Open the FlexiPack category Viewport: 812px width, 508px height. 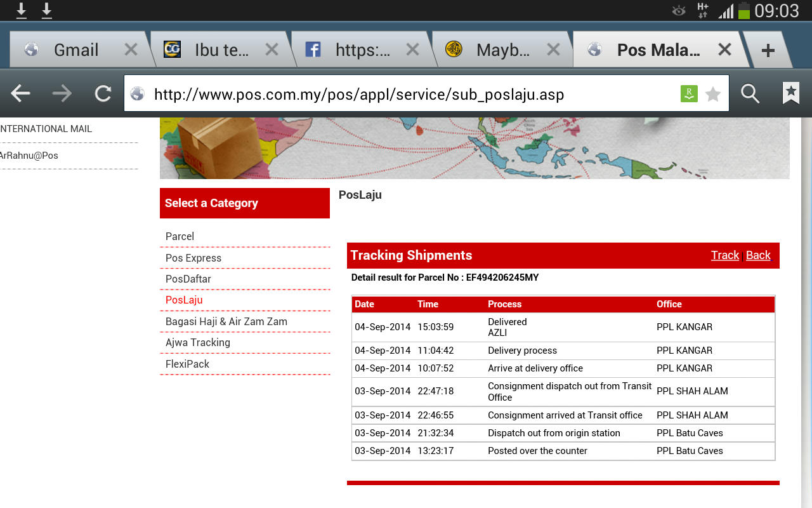187,364
